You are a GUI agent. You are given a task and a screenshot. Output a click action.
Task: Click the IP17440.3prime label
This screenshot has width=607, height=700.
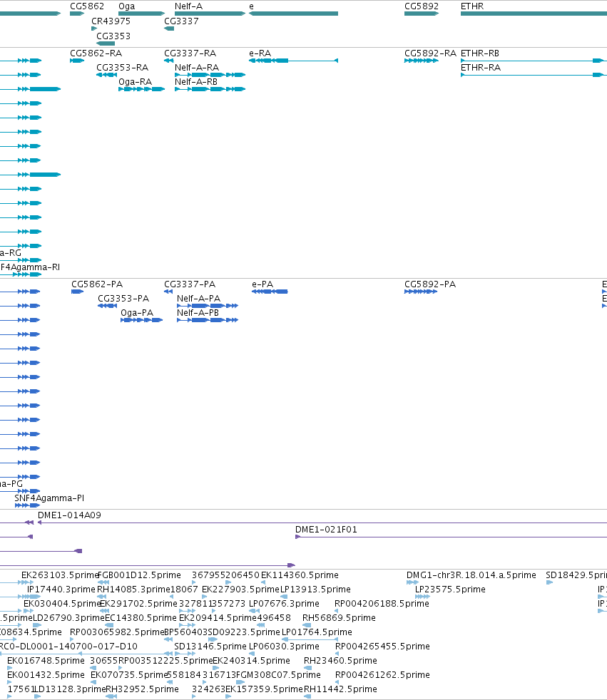(61, 590)
